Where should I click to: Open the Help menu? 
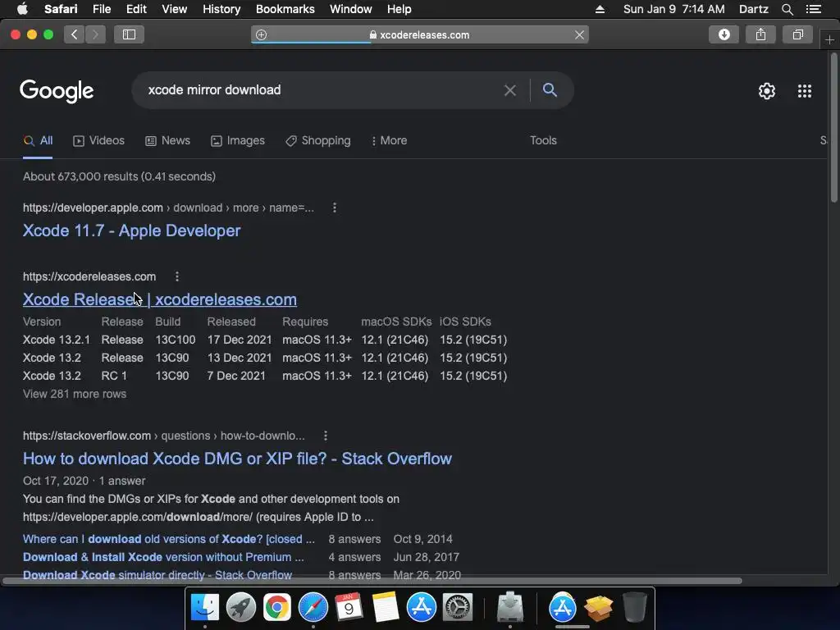[399, 9]
